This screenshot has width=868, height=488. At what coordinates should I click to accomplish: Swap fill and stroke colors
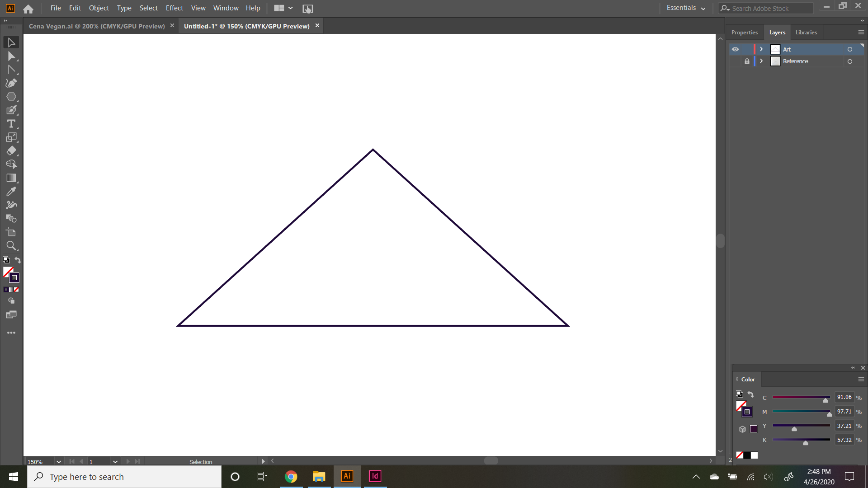pos(18,260)
